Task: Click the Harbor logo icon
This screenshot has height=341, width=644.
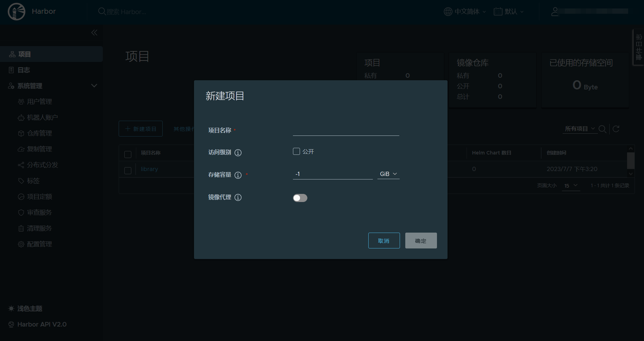Action: [x=17, y=12]
